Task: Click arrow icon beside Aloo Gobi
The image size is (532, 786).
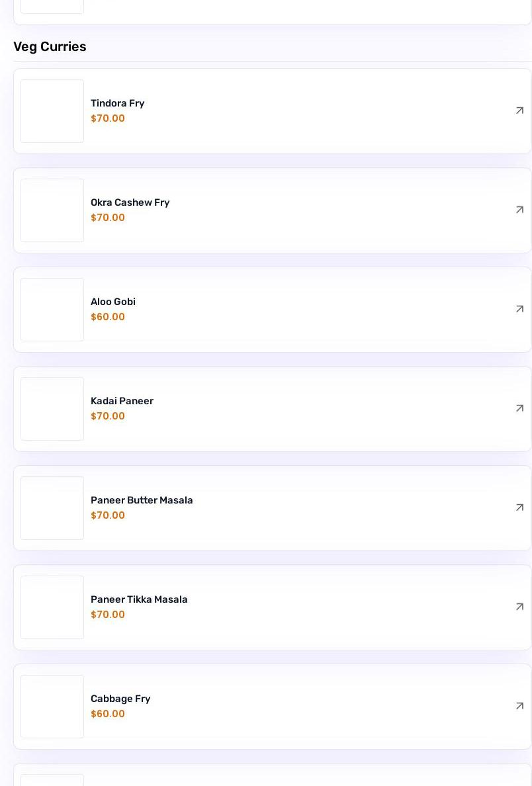Action: tap(519, 309)
